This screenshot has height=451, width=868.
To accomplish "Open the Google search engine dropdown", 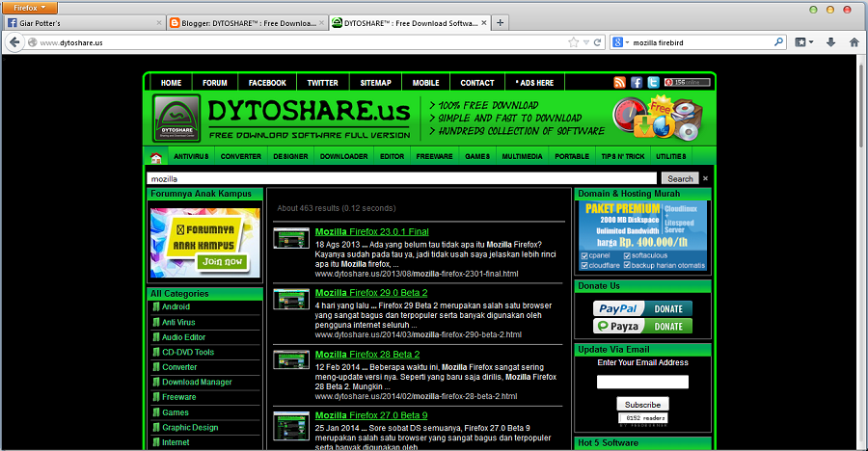I will 620,42.
